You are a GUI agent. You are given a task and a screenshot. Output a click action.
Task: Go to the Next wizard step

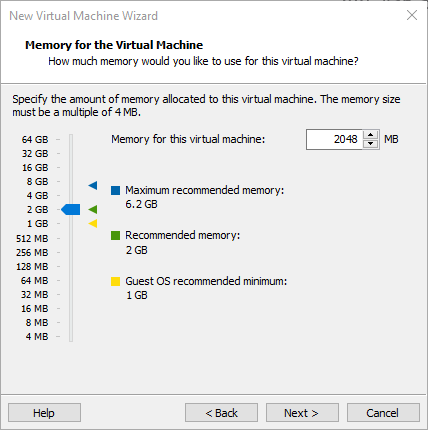pyautogui.click(x=302, y=413)
